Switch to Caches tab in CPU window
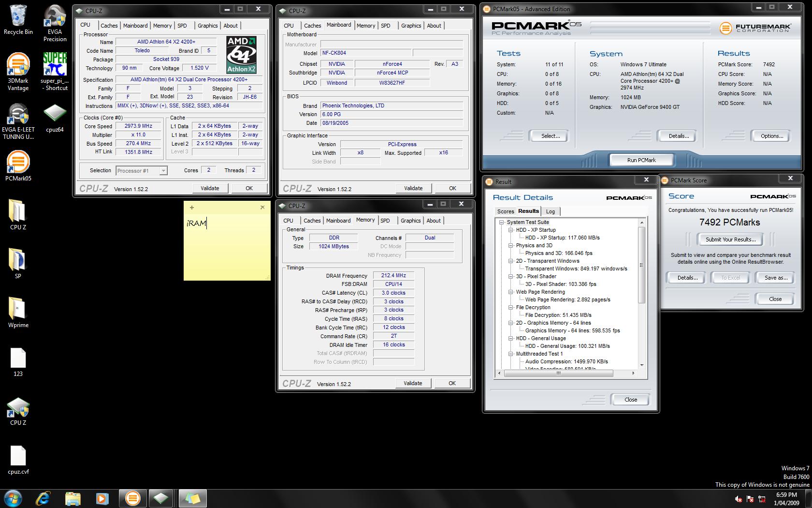The height and width of the screenshot is (508, 812). pyautogui.click(x=109, y=26)
